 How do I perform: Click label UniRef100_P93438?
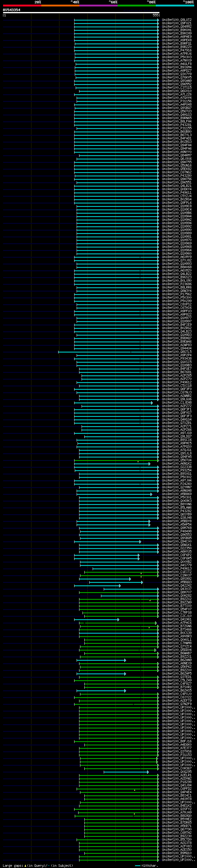pos(177,358)
